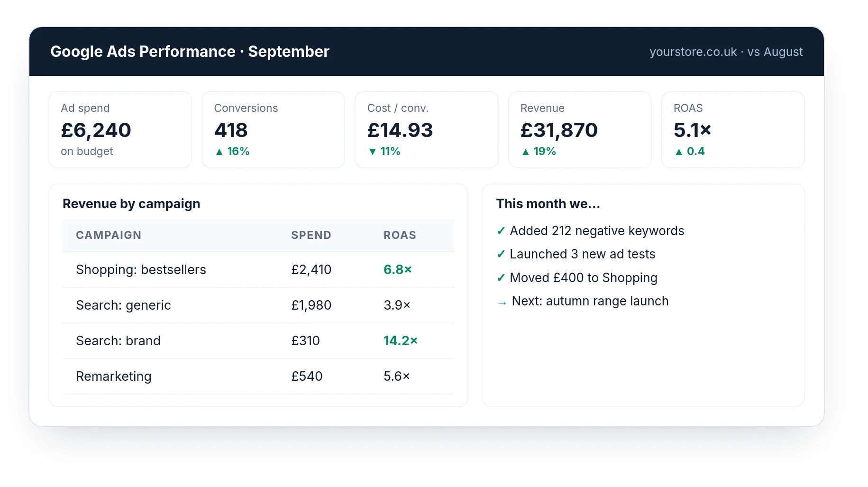Click the £2,410 spend cell
868x487 pixels.
click(x=311, y=270)
